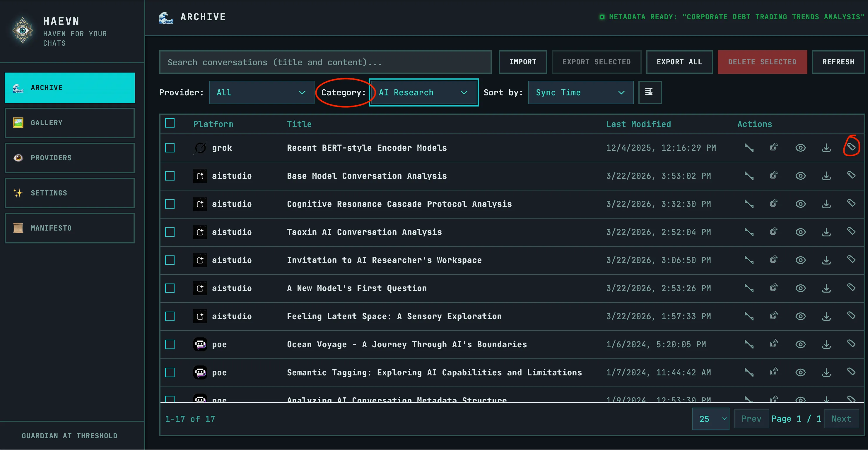This screenshot has width=868, height=450.
Task: Select the Feeling Latent Space row checkbox
Action: [170, 316]
